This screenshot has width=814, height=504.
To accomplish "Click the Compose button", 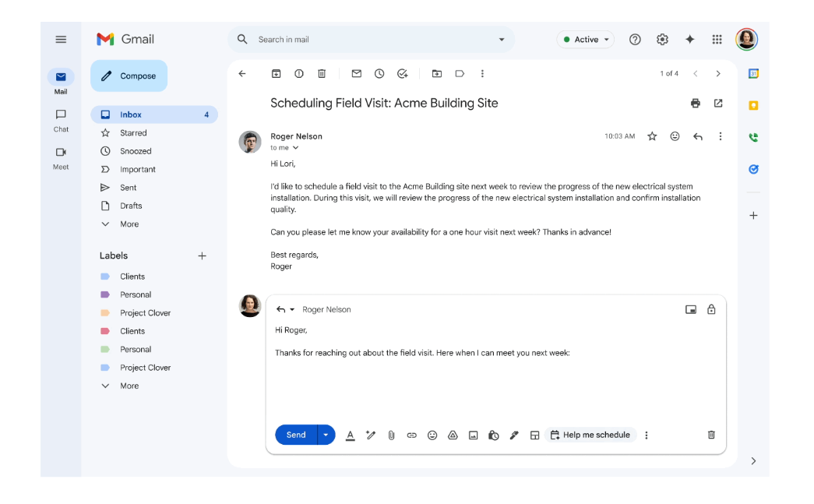I will 129,76.
